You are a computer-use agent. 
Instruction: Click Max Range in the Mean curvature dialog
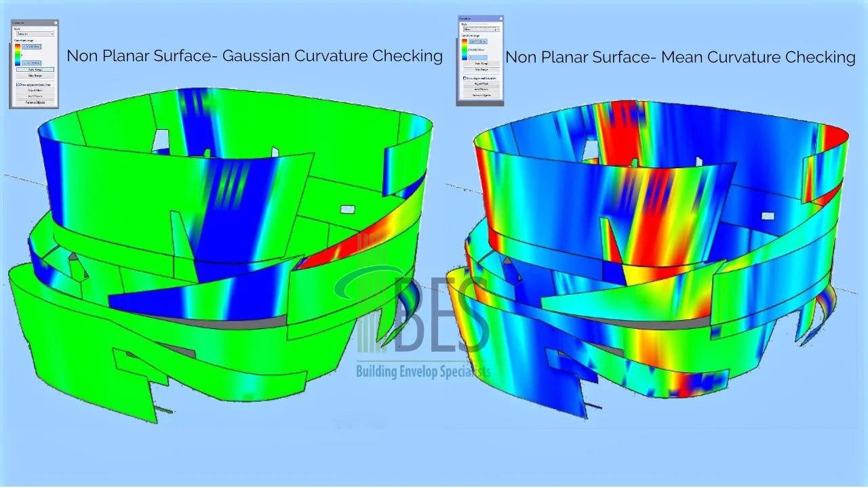tap(481, 70)
